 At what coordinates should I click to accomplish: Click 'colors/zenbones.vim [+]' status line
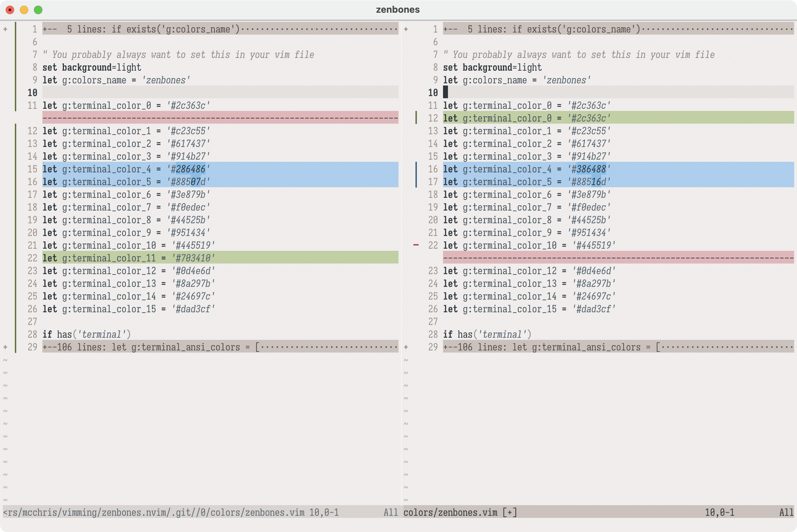click(460, 512)
